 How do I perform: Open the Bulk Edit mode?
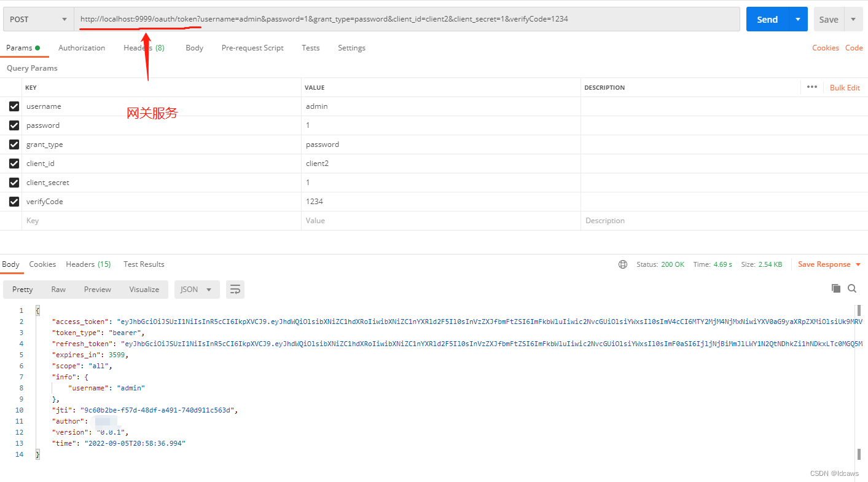click(x=845, y=88)
